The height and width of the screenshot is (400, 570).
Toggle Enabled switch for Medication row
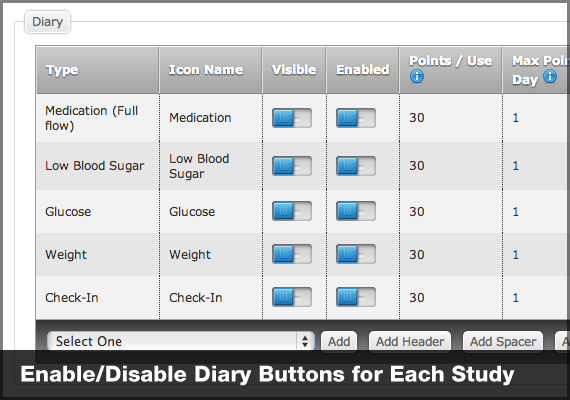click(x=356, y=118)
